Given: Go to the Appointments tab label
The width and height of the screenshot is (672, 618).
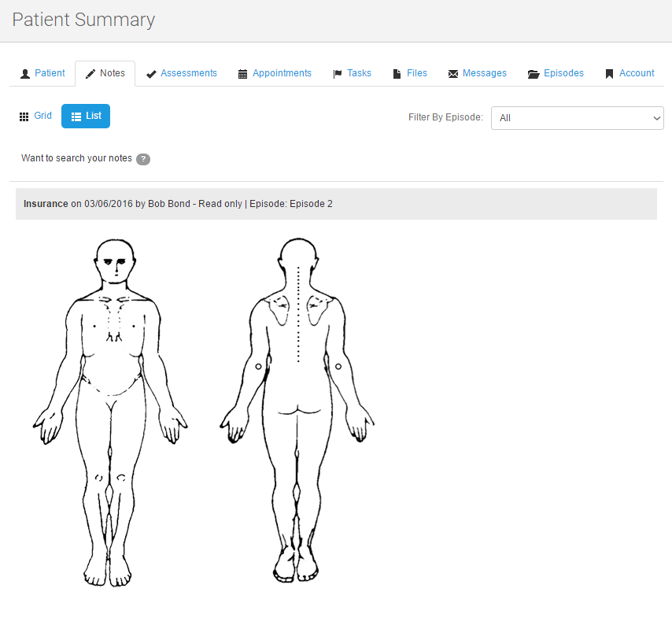Looking at the screenshot, I should point(282,73).
